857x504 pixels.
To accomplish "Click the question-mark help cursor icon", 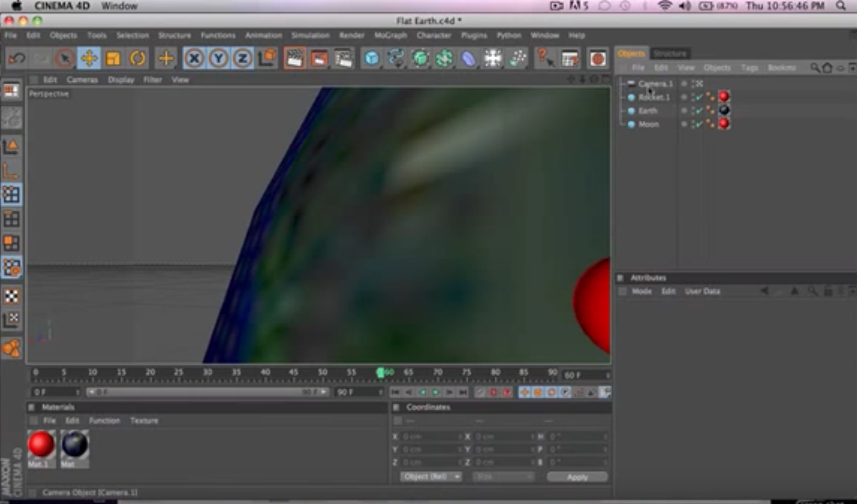I will (x=545, y=58).
